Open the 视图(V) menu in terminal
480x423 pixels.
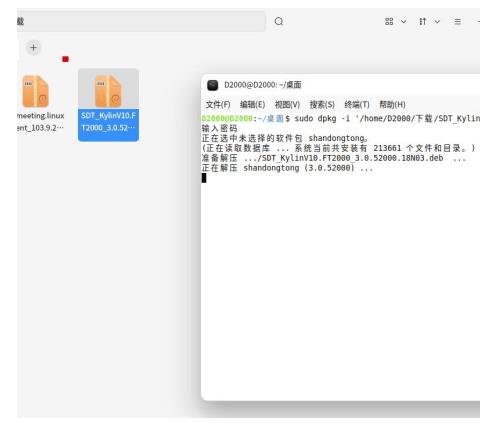click(287, 105)
